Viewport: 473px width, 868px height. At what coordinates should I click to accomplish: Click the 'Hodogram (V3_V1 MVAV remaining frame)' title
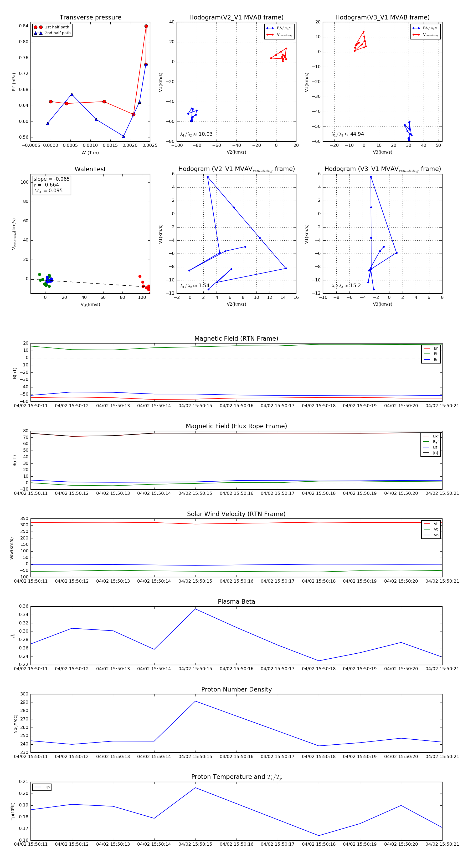pyautogui.click(x=382, y=169)
